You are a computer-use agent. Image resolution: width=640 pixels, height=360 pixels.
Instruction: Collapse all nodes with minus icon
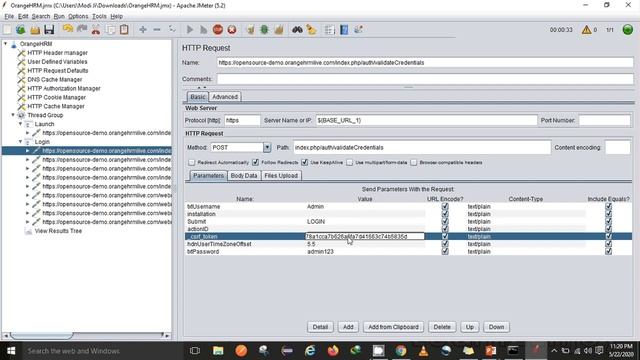[x=157, y=30]
